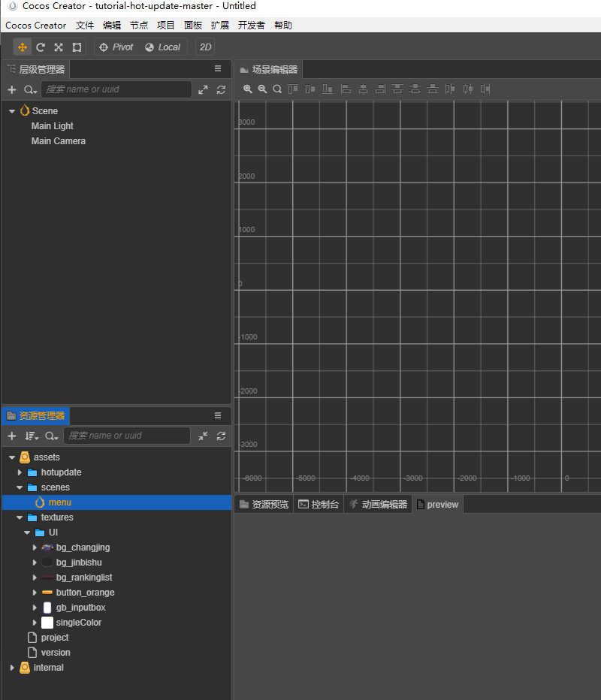The image size is (601, 700).
Task: Select the bg_jinbishu texture
Action: (x=79, y=563)
